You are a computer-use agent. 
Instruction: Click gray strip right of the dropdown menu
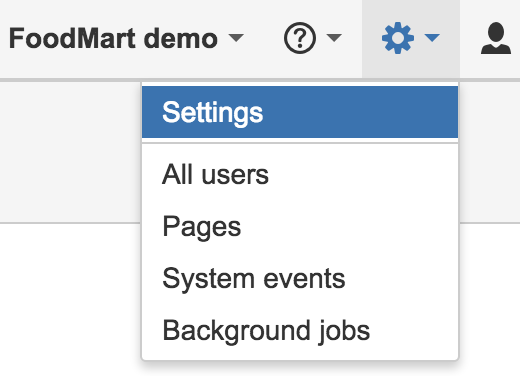click(x=490, y=152)
